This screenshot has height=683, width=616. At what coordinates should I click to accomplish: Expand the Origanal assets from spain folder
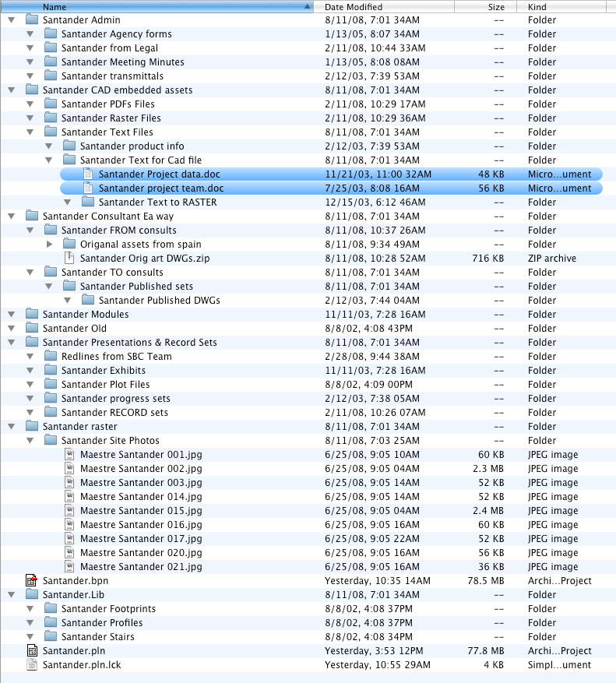click(49, 244)
